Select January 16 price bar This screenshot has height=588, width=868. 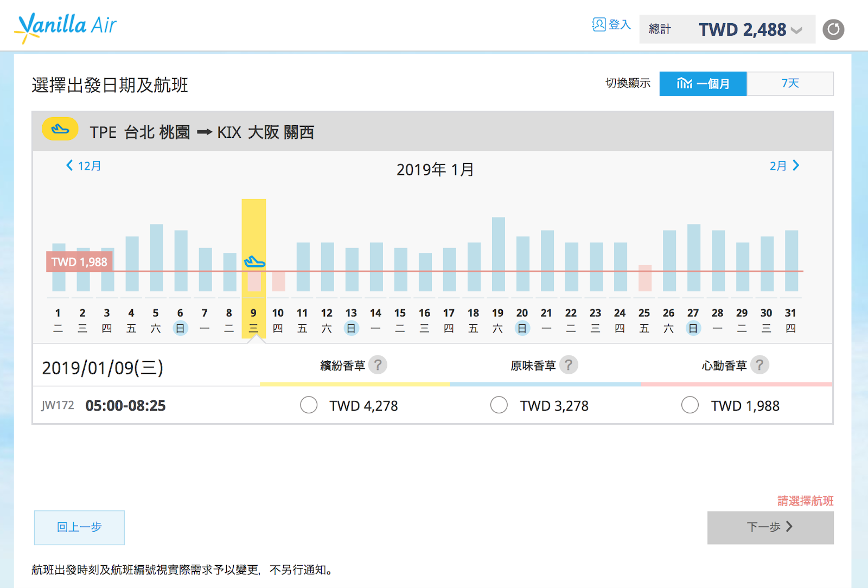click(425, 272)
